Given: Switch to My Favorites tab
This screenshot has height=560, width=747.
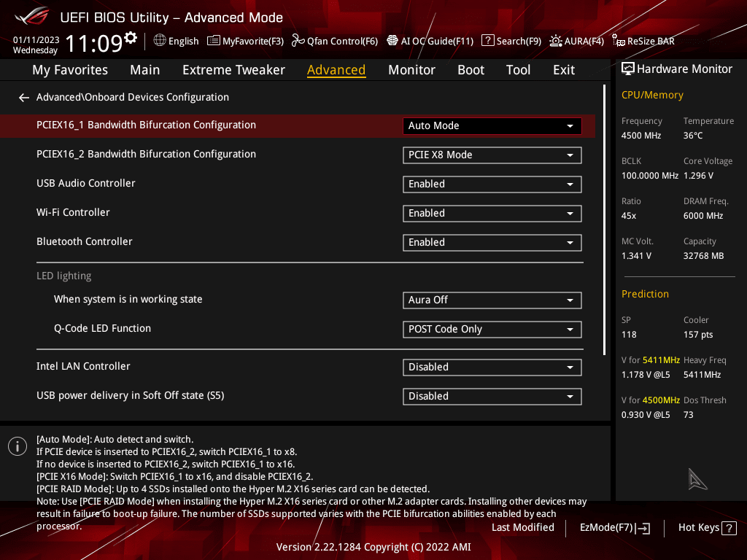Looking at the screenshot, I should [x=70, y=70].
